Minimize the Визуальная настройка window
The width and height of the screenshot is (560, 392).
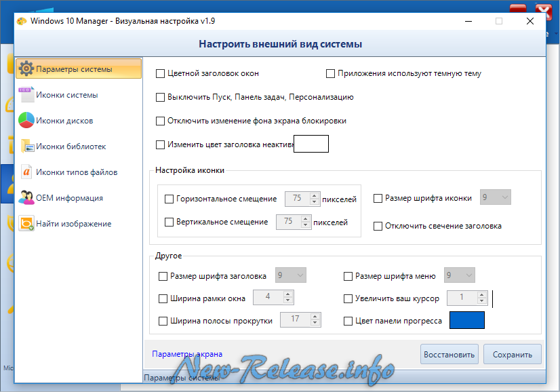(x=468, y=21)
